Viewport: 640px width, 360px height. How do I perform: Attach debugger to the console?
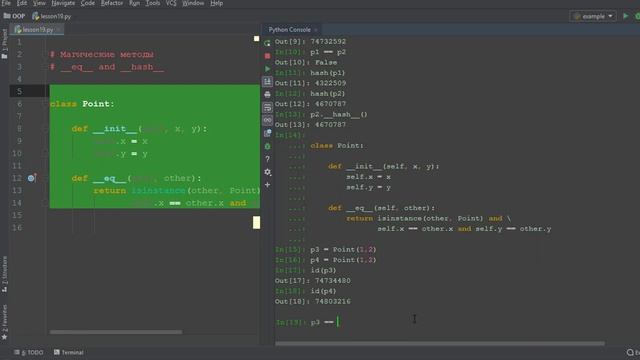pos(267,146)
